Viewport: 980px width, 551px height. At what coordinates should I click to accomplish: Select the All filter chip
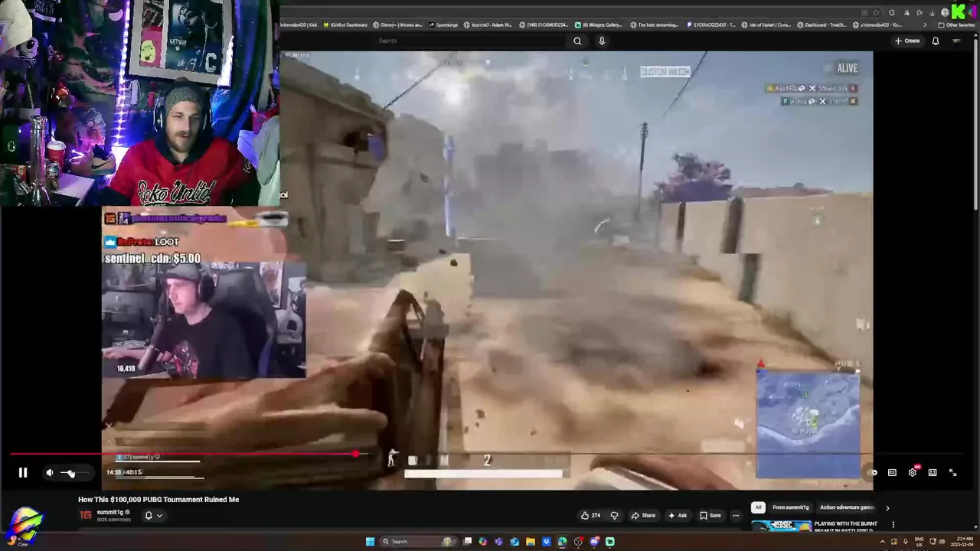[x=758, y=507]
